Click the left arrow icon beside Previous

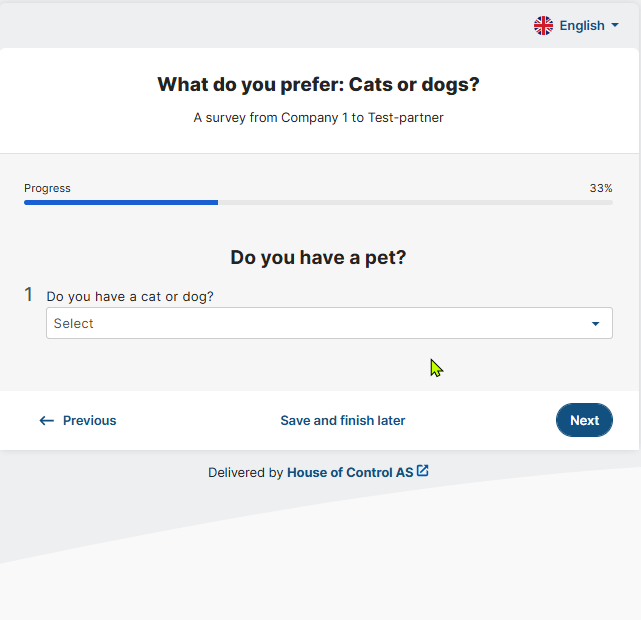point(46,421)
